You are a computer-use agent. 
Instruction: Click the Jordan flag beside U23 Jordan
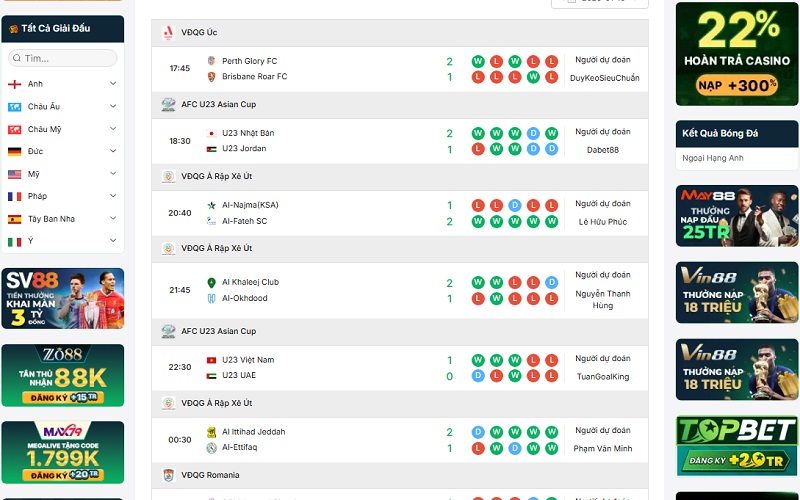[x=211, y=149]
